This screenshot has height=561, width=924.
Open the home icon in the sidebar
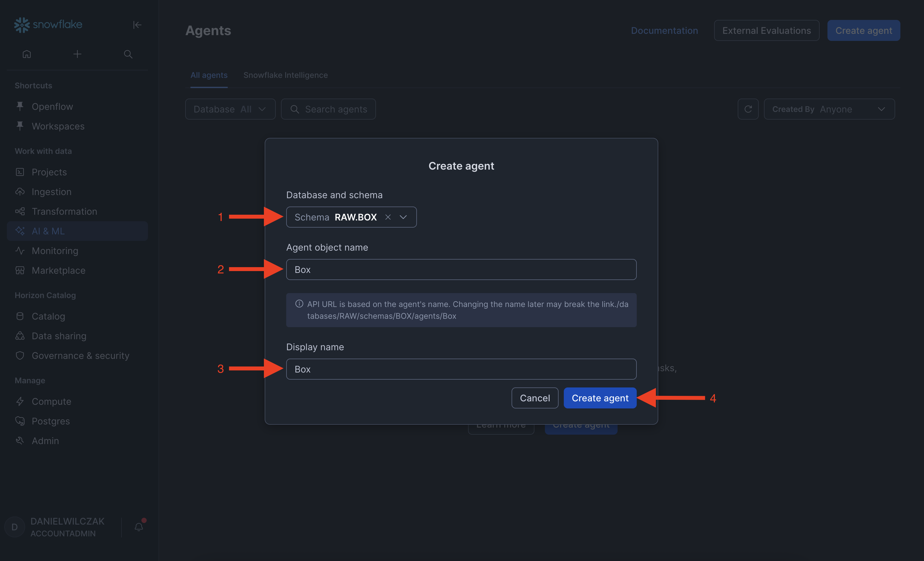(26, 54)
